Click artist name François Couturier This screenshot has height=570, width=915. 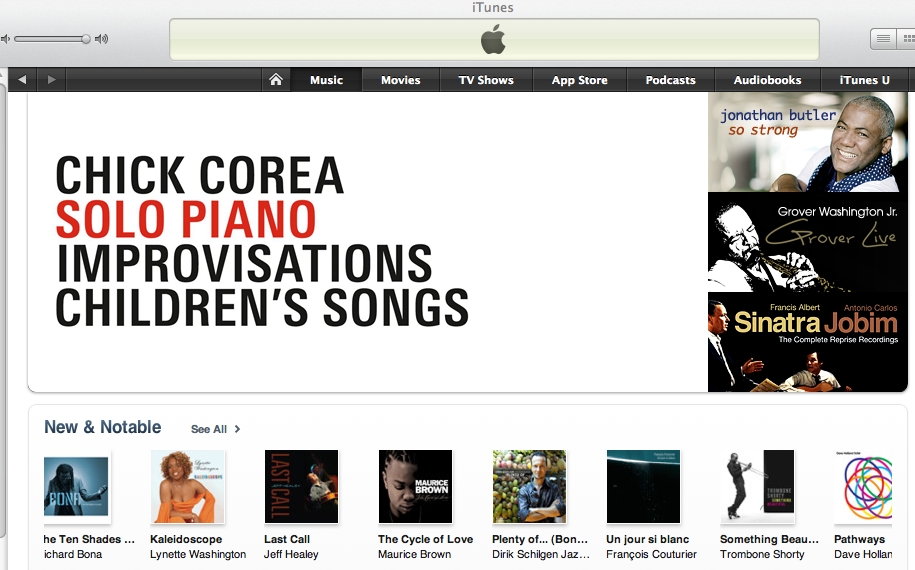point(651,554)
